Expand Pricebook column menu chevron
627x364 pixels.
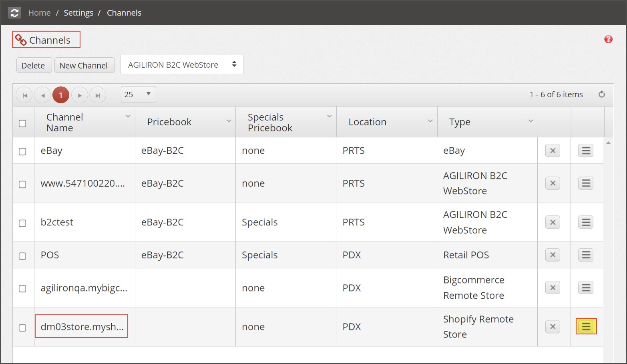[x=229, y=121]
